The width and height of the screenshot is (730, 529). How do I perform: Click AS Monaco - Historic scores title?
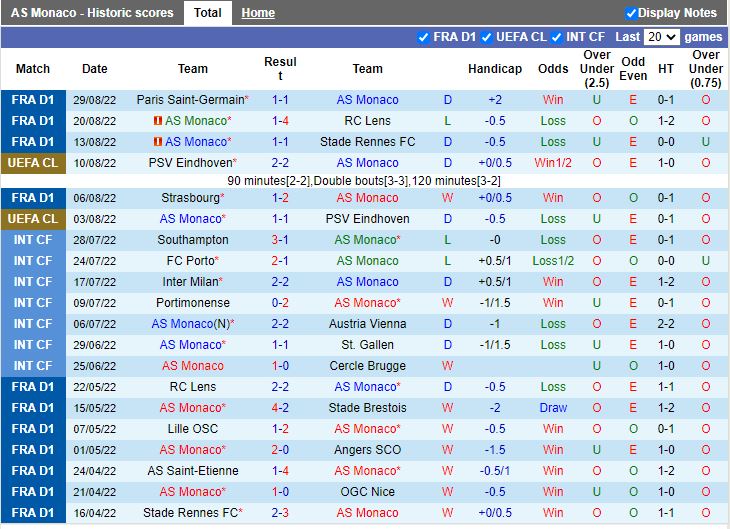[92, 13]
